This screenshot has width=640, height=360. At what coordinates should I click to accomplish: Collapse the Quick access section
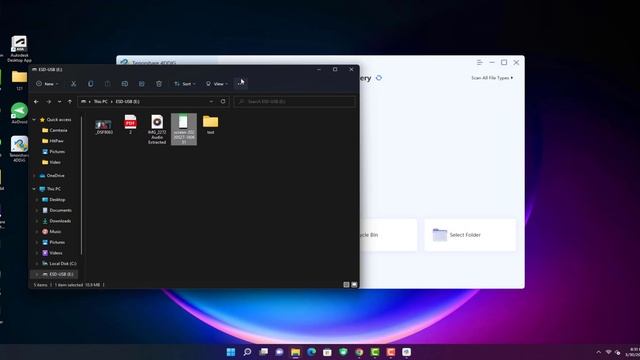point(34,120)
